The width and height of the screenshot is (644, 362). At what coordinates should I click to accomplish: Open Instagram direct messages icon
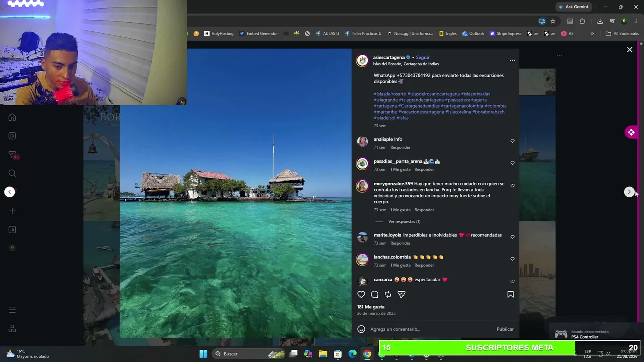tap(12, 155)
